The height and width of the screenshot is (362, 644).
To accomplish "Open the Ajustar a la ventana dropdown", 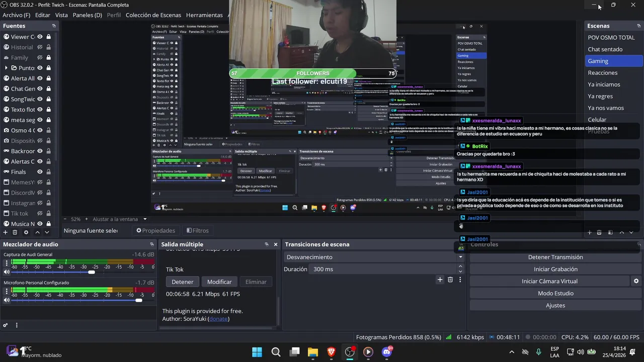I will point(120,219).
